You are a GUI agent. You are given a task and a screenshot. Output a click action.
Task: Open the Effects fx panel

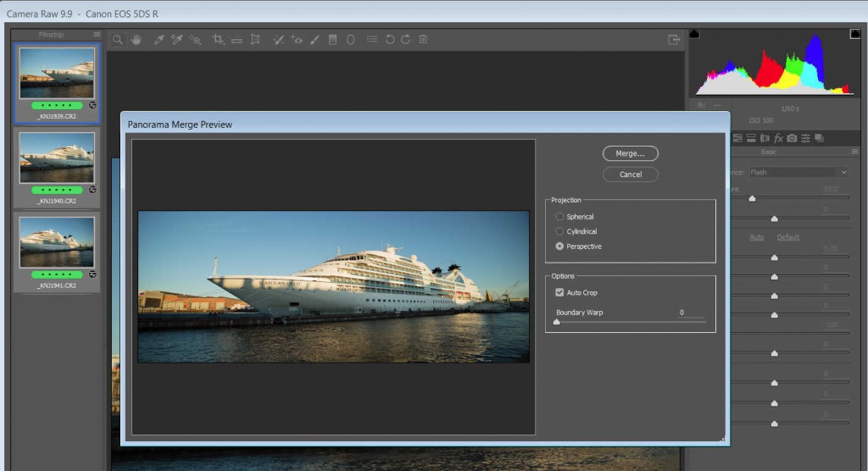pyautogui.click(x=778, y=138)
